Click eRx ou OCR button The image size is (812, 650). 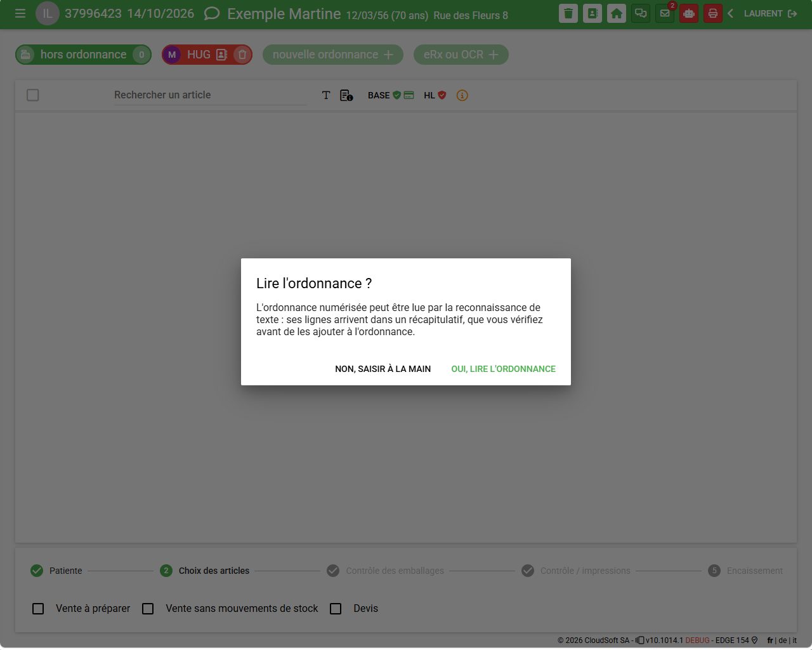[461, 55]
